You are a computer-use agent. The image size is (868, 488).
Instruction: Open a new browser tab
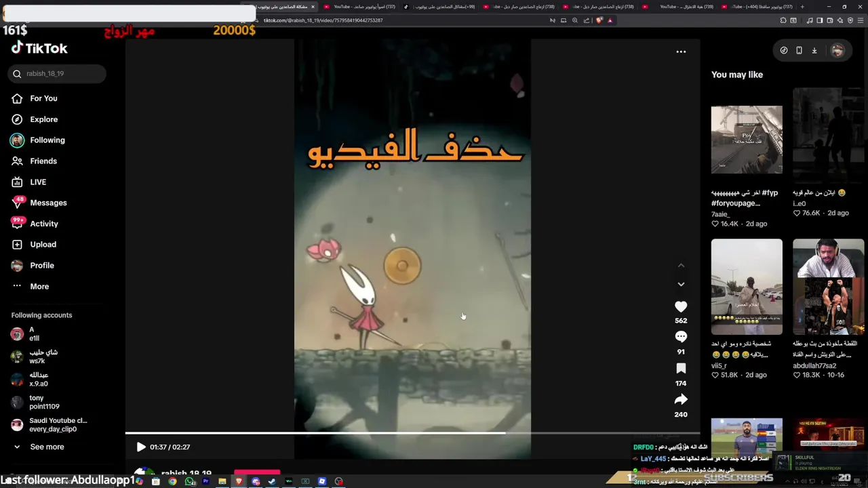point(802,7)
